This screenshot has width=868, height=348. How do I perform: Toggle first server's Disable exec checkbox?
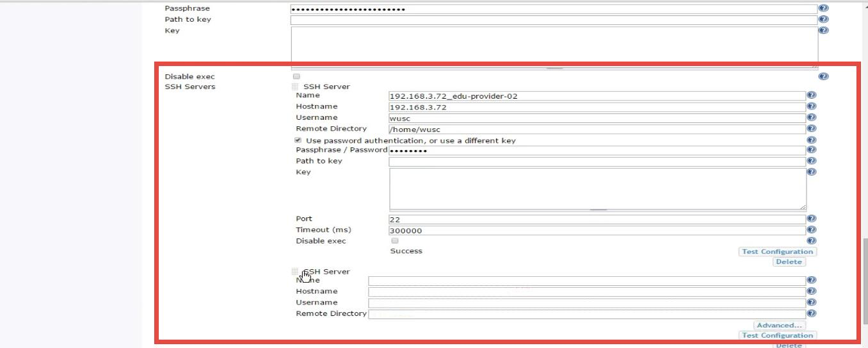395,240
